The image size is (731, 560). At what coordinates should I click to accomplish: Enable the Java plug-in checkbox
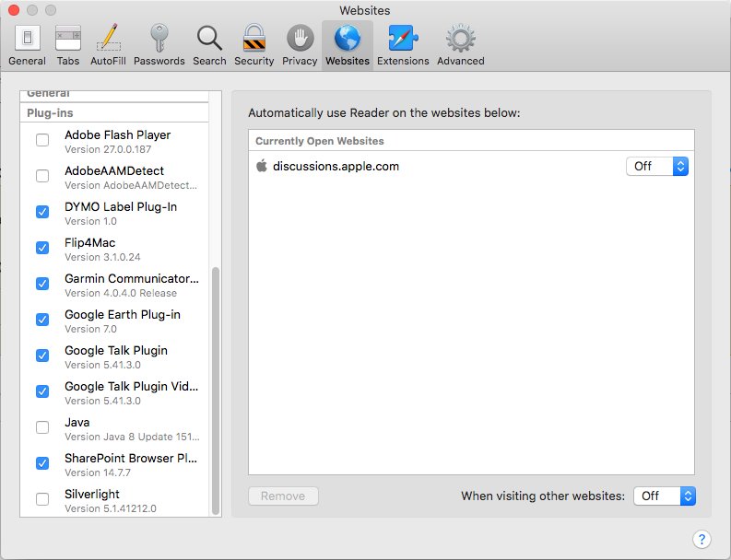point(42,427)
